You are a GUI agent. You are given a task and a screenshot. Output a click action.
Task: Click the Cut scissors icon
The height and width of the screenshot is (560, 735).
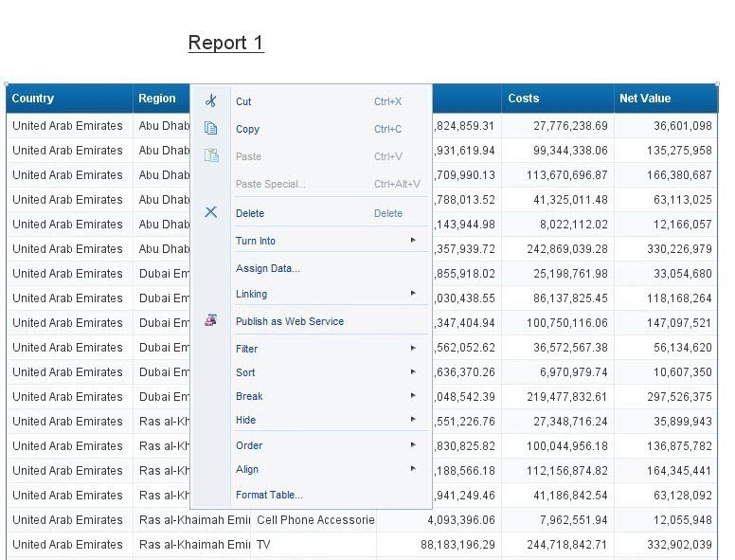pos(211,101)
